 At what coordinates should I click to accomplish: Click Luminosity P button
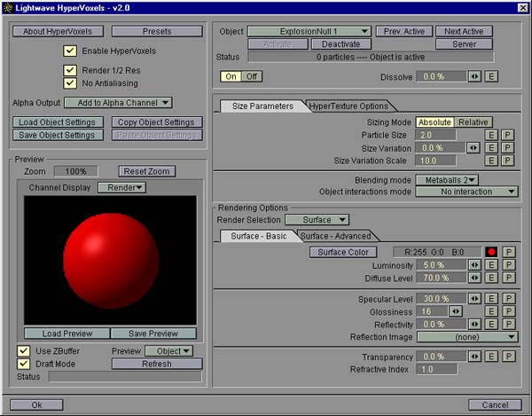tap(509, 265)
